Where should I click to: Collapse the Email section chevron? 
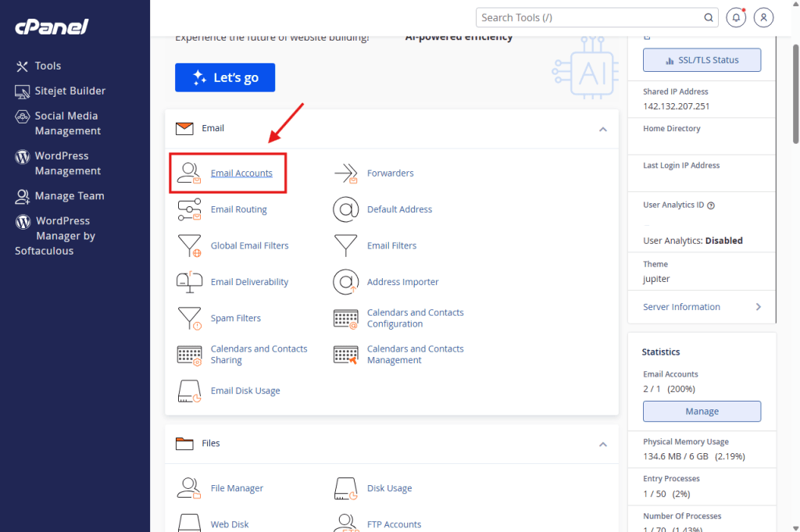pos(602,129)
